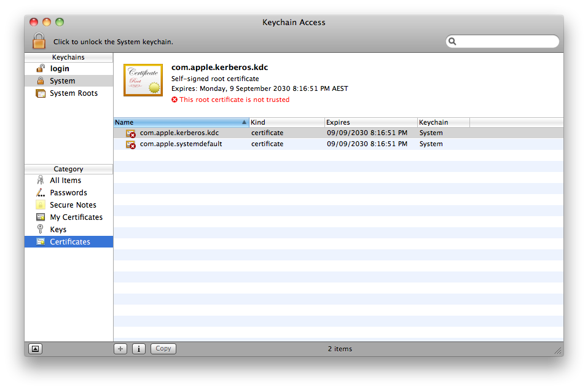
Task: Click the com.apple.systemdefault untrusted certificate icon
Action: 131,144
